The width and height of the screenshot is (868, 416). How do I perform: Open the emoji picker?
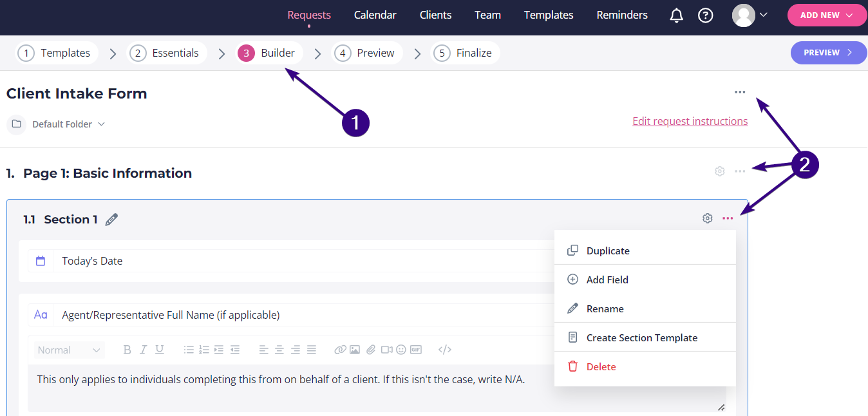coord(401,350)
